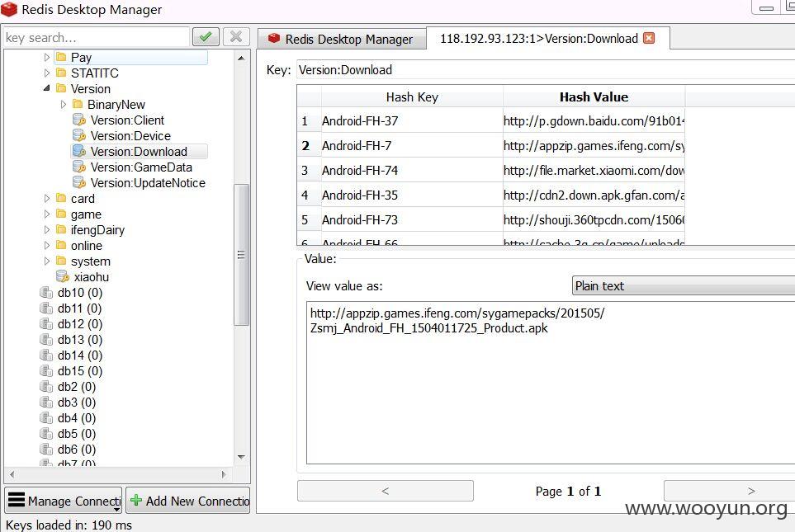
Task: Expand the Pay folder arrow
Action: pos(47,57)
